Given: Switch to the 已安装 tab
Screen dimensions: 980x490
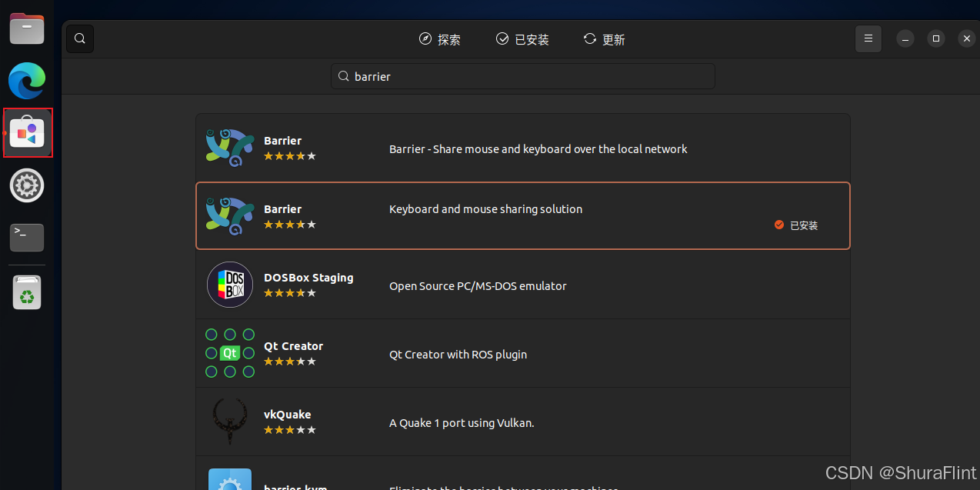Looking at the screenshot, I should [x=522, y=38].
